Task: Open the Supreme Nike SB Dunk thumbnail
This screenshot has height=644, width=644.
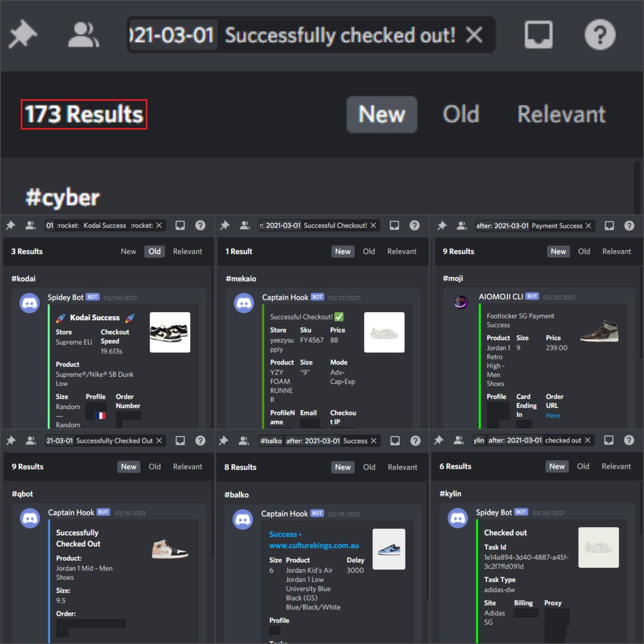Action: 170,332
